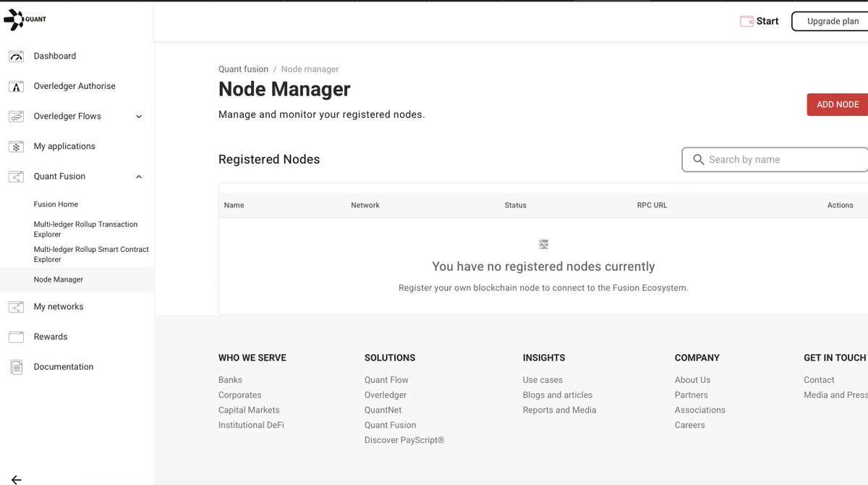Screen dimensions: 868x485
Task: Click the My networks icon
Action: point(16,307)
